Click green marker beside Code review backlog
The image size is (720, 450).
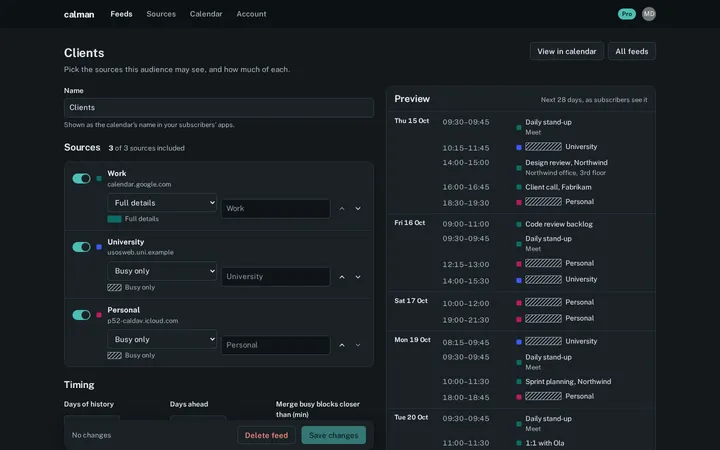pos(519,225)
